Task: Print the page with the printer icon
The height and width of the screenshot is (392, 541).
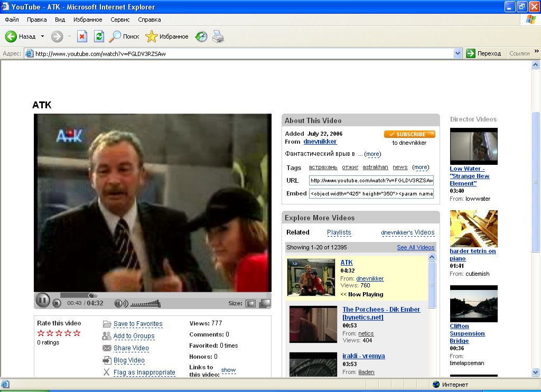Action: (x=218, y=36)
